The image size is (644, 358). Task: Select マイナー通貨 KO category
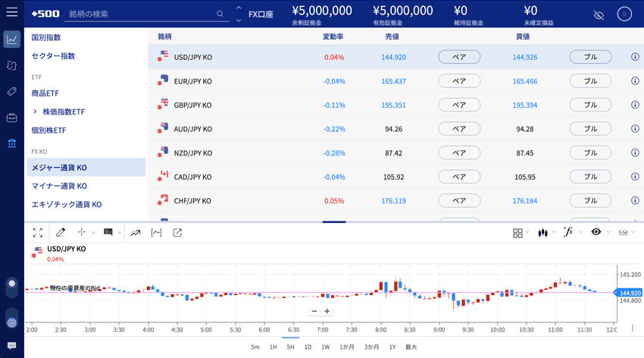pos(59,186)
